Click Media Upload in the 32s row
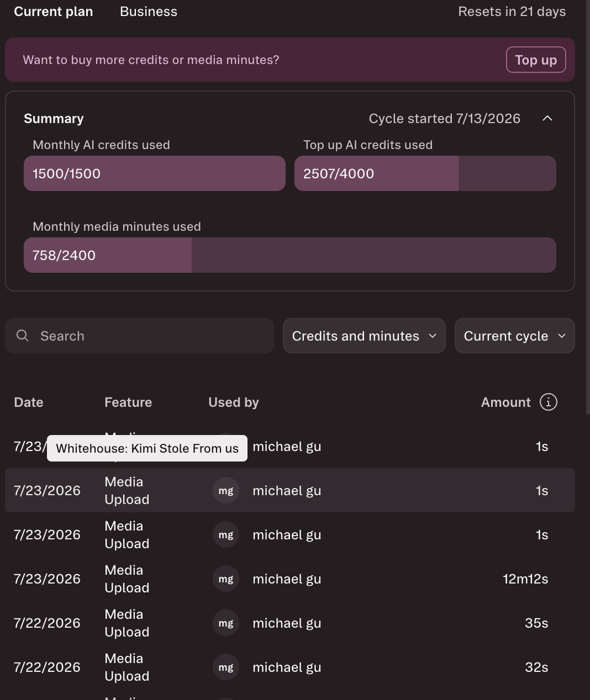Screen dimensions: 590x700 (127, 667)
